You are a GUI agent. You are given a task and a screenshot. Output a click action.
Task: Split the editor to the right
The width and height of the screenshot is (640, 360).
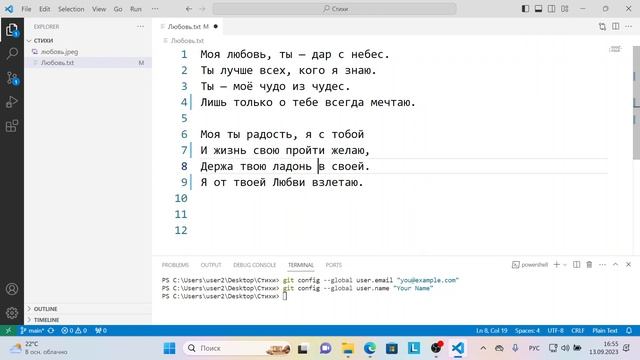[x=616, y=27]
